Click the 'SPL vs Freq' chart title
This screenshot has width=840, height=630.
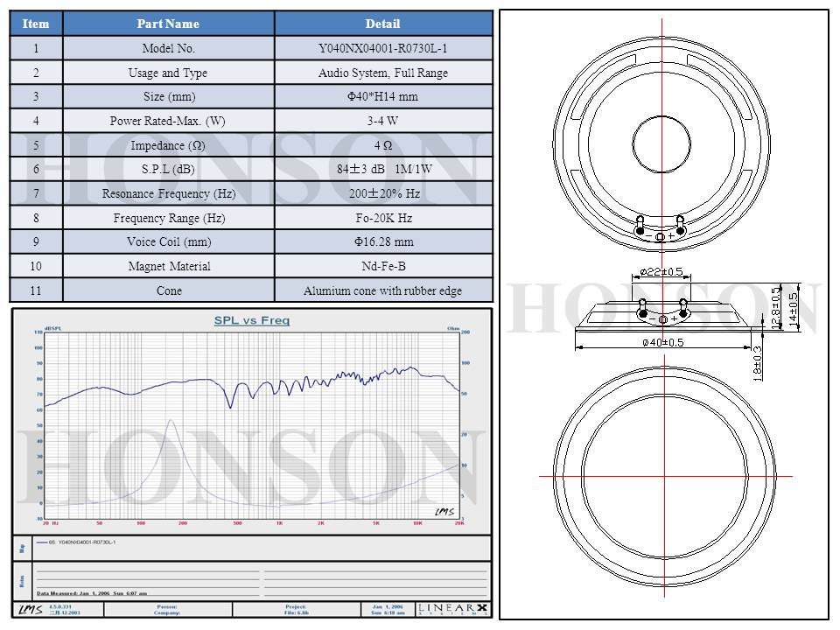click(x=252, y=320)
